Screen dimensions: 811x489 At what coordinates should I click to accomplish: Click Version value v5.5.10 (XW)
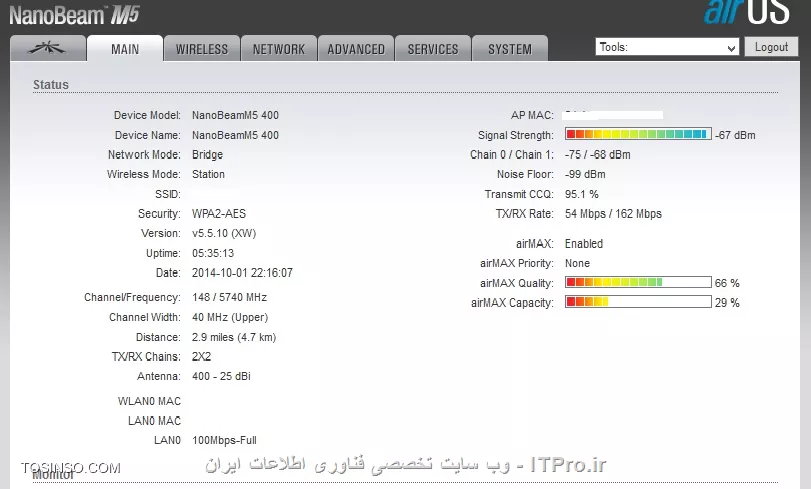point(224,233)
